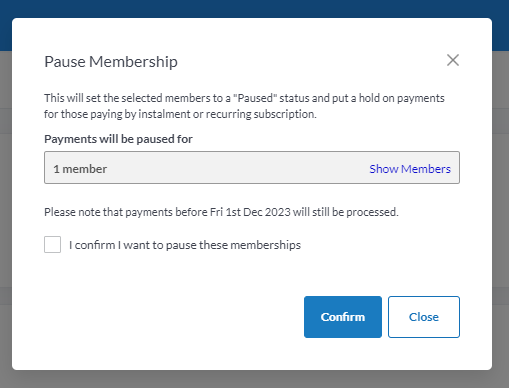This screenshot has width=509, height=388.
Task: Select the '1 member' field
Action: click(252, 167)
